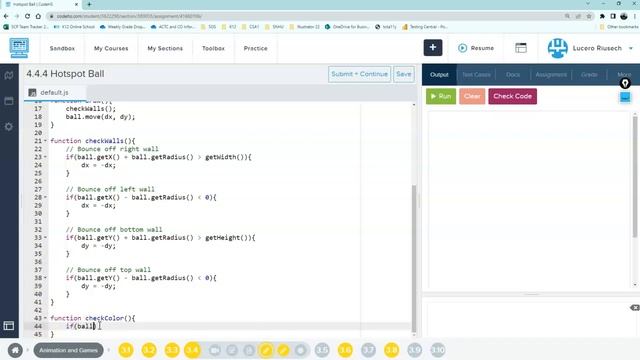Click the Lucero Riusech profile avatar

click(x=558, y=48)
